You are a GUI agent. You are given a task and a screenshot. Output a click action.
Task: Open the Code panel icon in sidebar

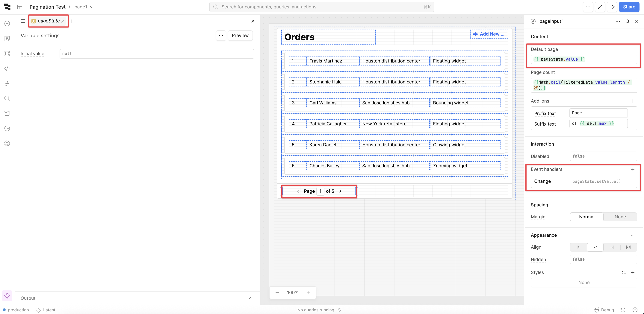pos(7,68)
